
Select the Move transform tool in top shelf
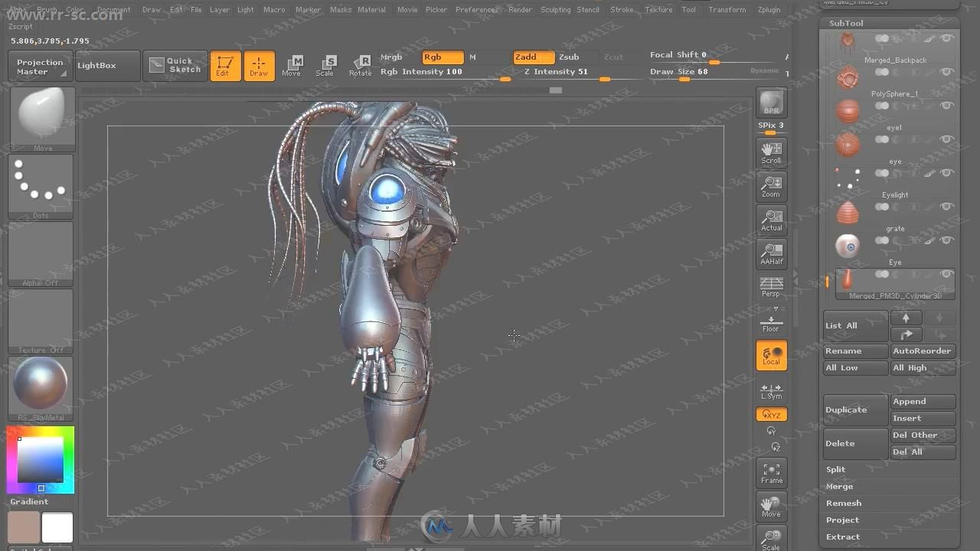(292, 66)
